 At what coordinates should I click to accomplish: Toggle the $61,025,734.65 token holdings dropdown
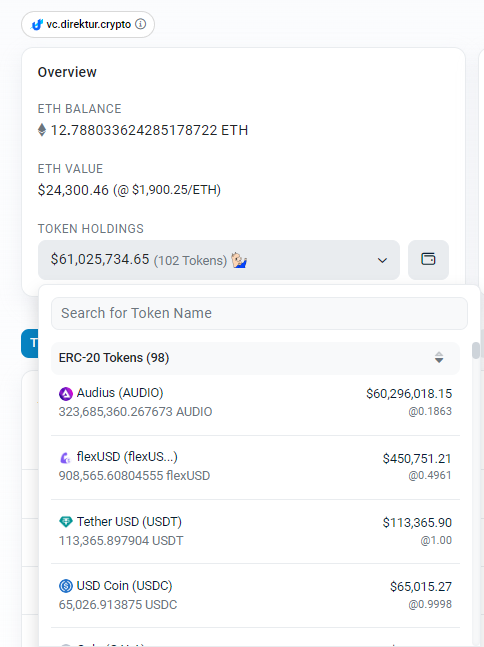219,260
